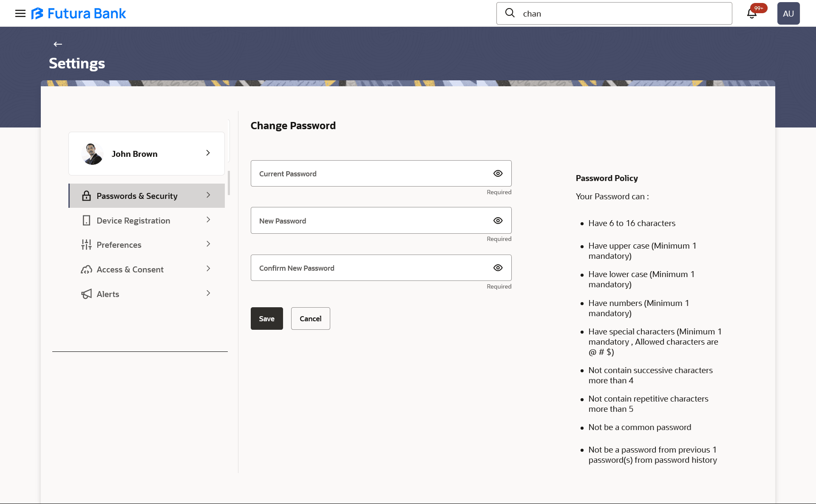Expand the Access & Consent chevron
The image size is (816, 504).
(x=208, y=269)
